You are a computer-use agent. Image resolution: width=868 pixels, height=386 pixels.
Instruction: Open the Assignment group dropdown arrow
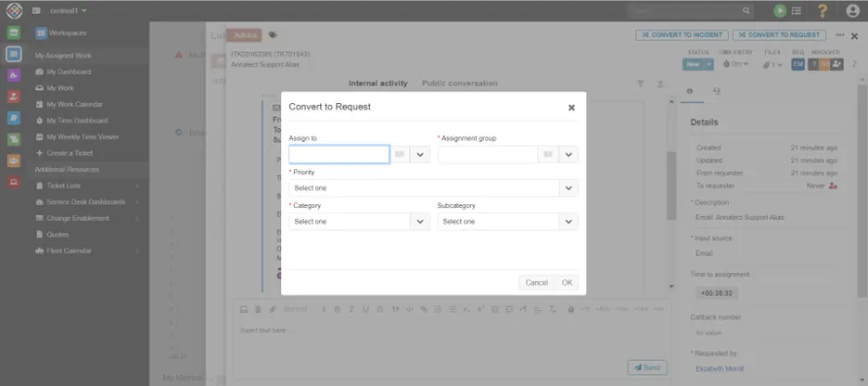[568, 155]
